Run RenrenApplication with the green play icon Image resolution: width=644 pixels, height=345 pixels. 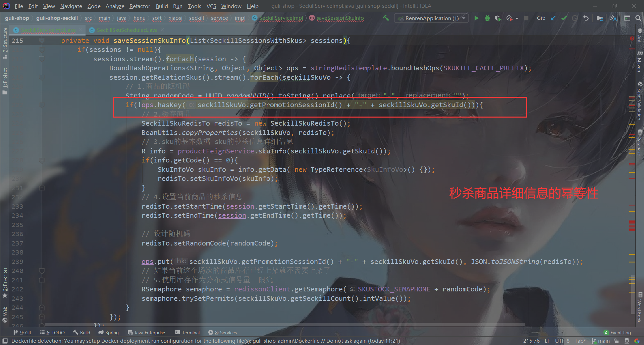click(x=476, y=18)
